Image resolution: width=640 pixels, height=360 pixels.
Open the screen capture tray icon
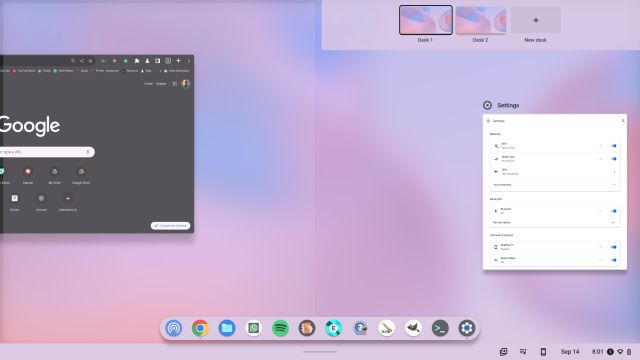[504, 351]
